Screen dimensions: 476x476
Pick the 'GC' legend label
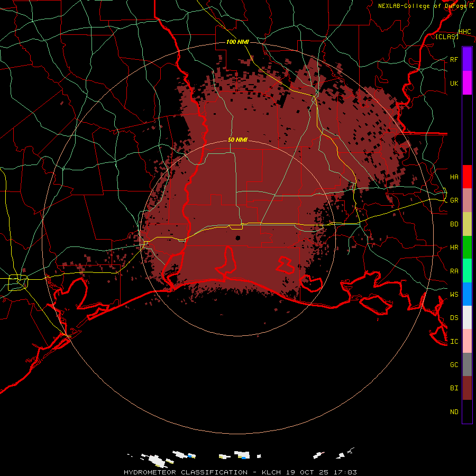click(454, 365)
